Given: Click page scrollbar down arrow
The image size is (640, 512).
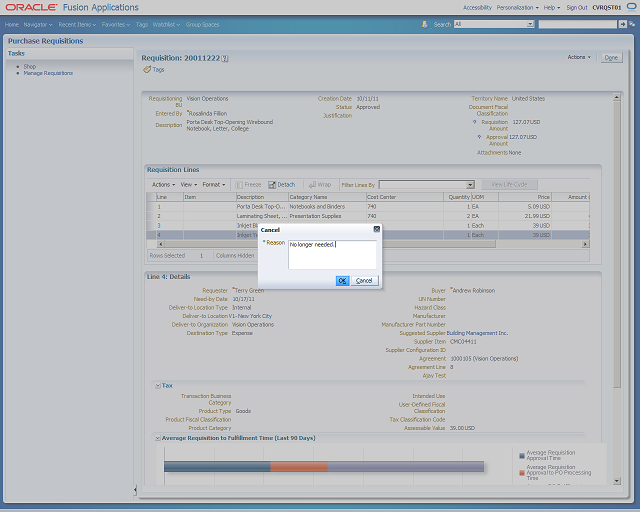Looking at the screenshot, I should pyautogui.click(x=617, y=481).
